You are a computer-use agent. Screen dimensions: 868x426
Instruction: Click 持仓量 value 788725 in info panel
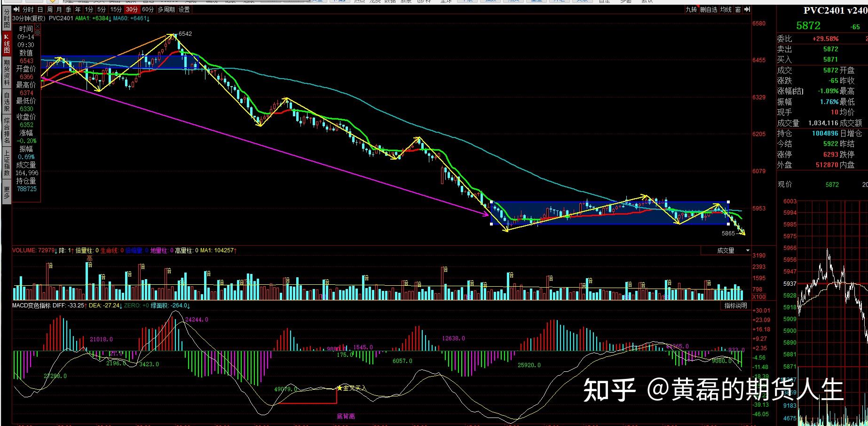pos(26,189)
